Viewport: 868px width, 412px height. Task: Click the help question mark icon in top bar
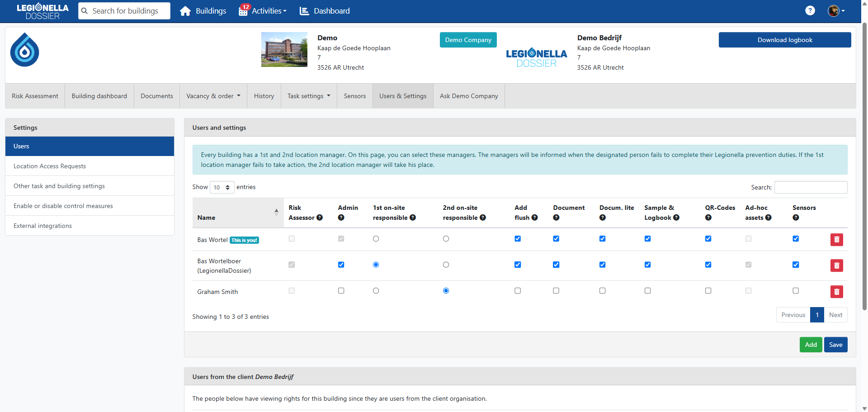810,11
